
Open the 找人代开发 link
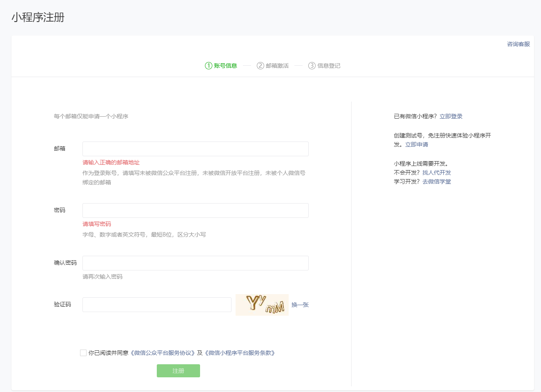tap(436, 173)
